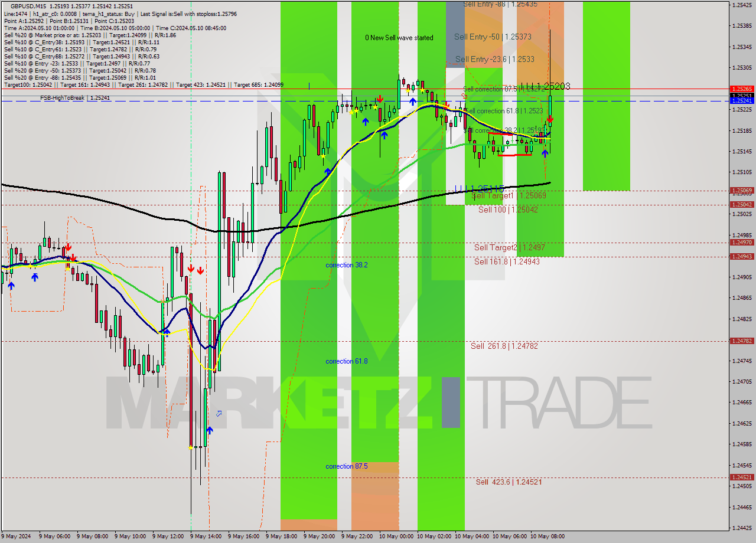
Task: Click the 1.24425 price scale value
Action: 742,528
